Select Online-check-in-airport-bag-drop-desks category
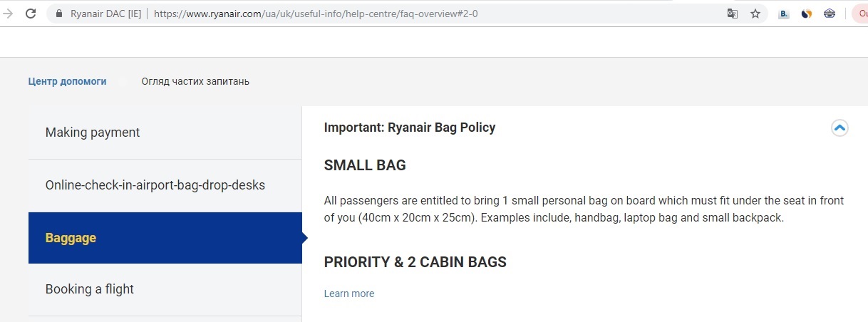The image size is (868, 322). click(x=155, y=185)
